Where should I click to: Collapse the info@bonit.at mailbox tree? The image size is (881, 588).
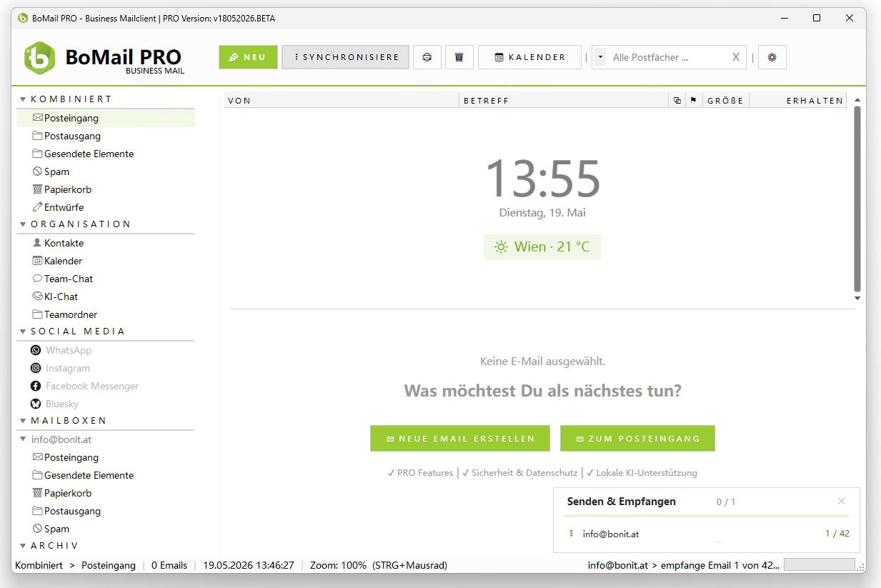click(x=23, y=439)
